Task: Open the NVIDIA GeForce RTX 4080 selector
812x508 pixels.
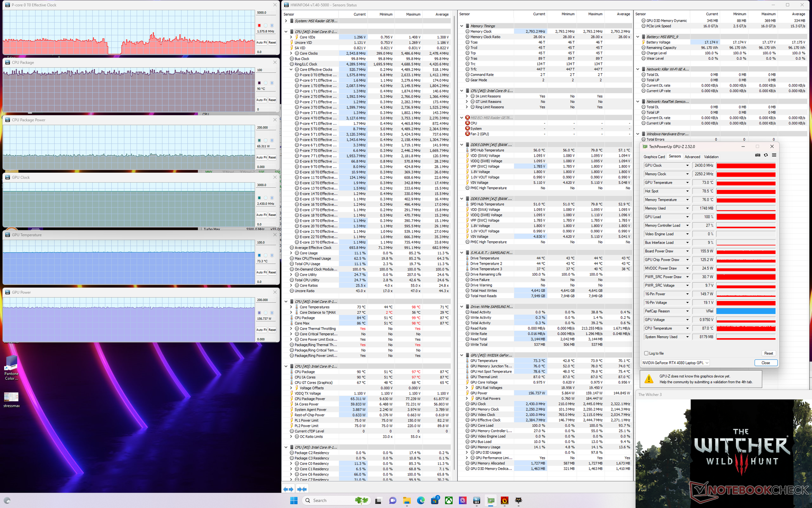Action: coord(675,363)
